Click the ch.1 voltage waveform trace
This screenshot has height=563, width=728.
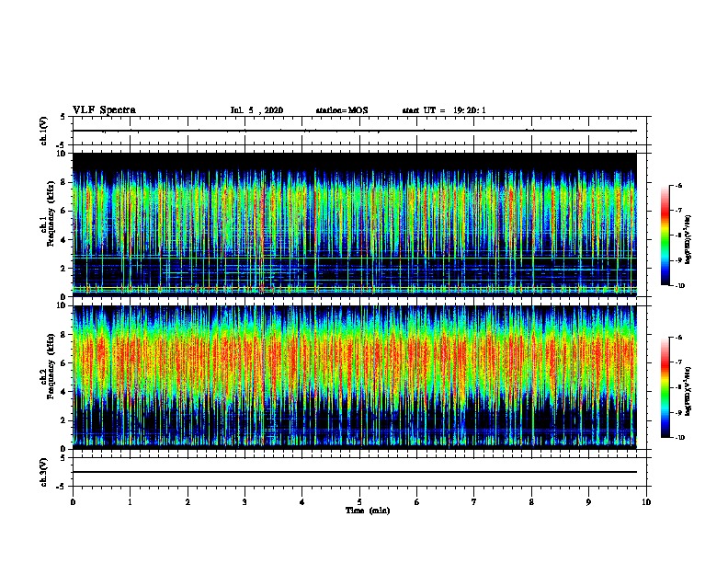click(355, 131)
